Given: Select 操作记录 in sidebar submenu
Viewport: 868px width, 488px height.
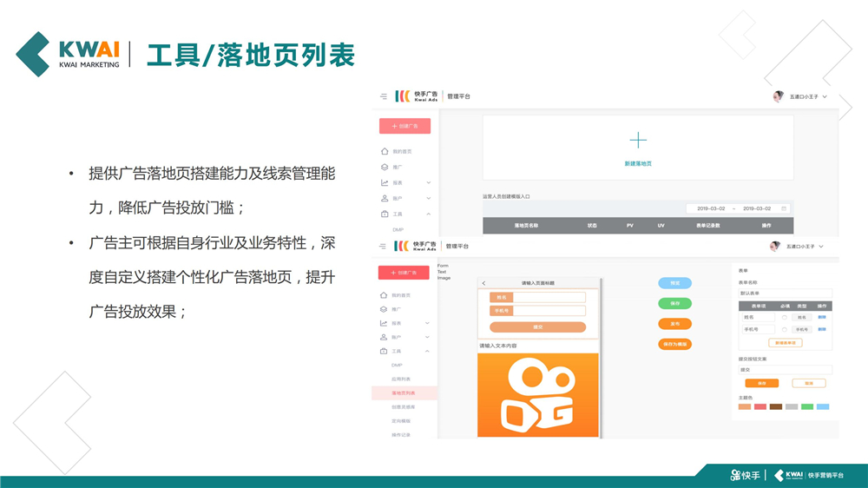Looking at the screenshot, I should point(401,435).
